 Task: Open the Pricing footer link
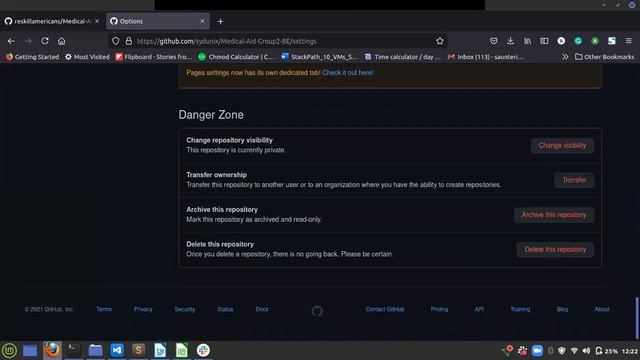[439, 309]
